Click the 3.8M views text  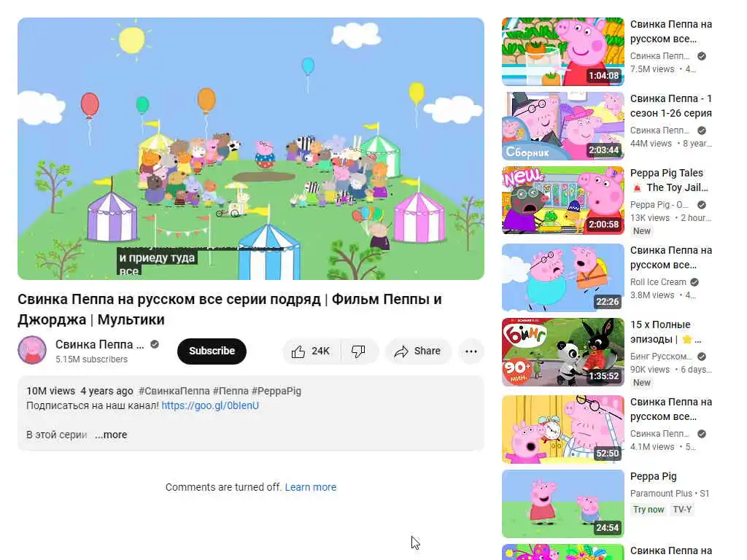[x=652, y=295]
